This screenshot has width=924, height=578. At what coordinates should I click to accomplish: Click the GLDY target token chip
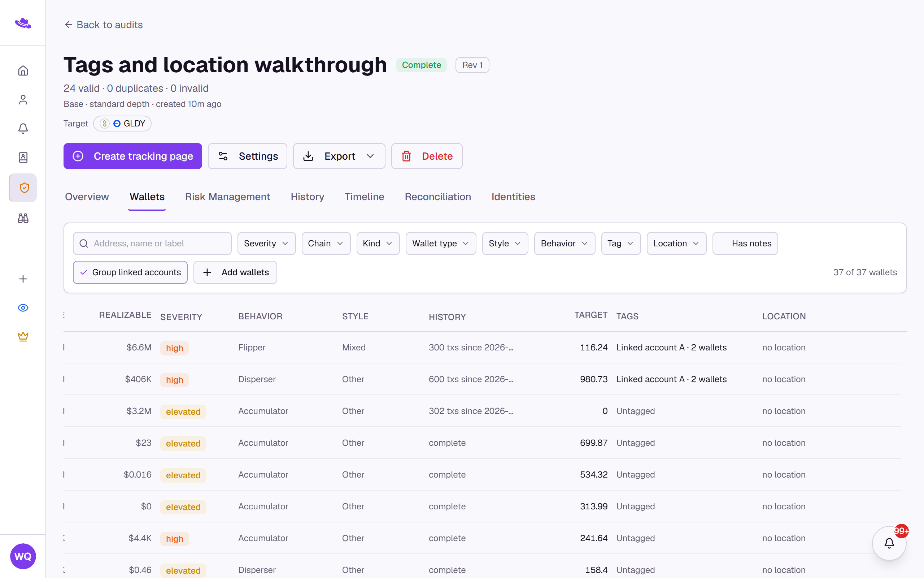pyautogui.click(x=122, y=124)
